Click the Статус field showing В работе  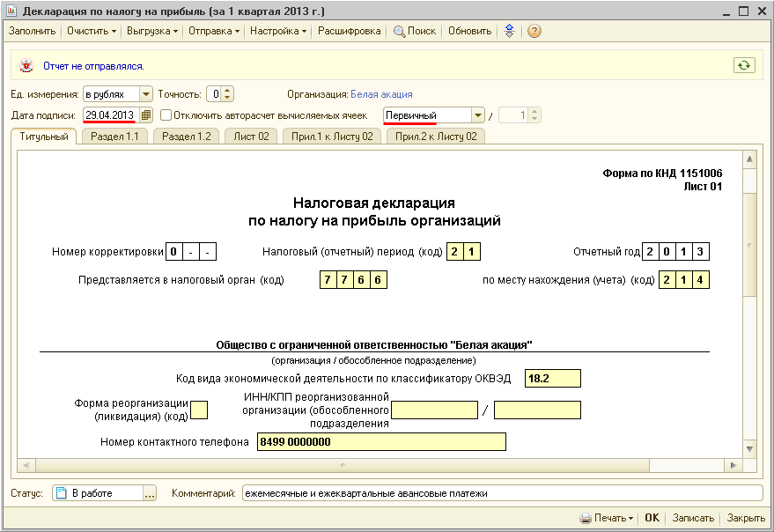click(98, 493)
